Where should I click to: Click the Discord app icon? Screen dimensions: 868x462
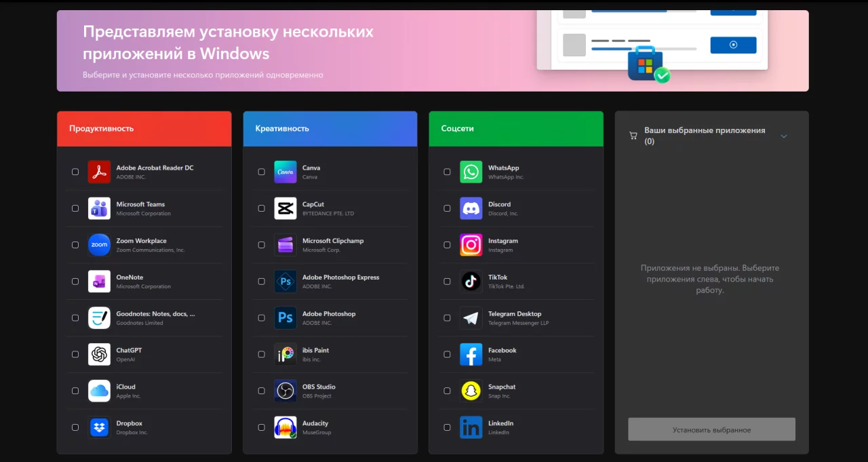click(471, 208)
